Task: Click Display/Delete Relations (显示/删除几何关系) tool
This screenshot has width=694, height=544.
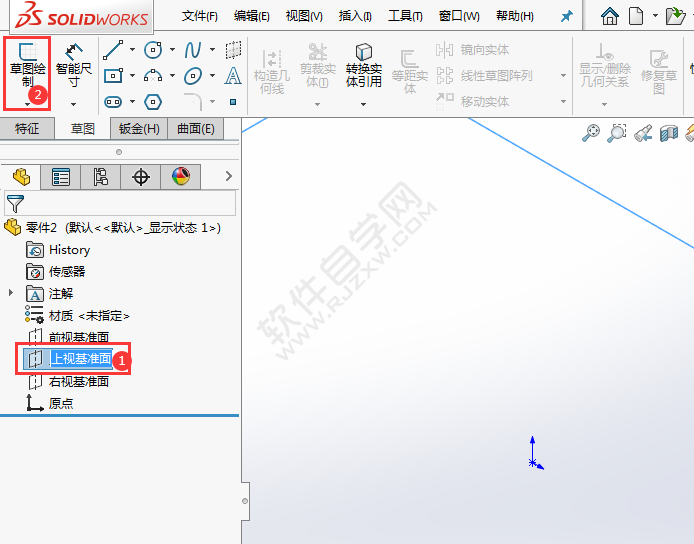Action: point(605,66)
